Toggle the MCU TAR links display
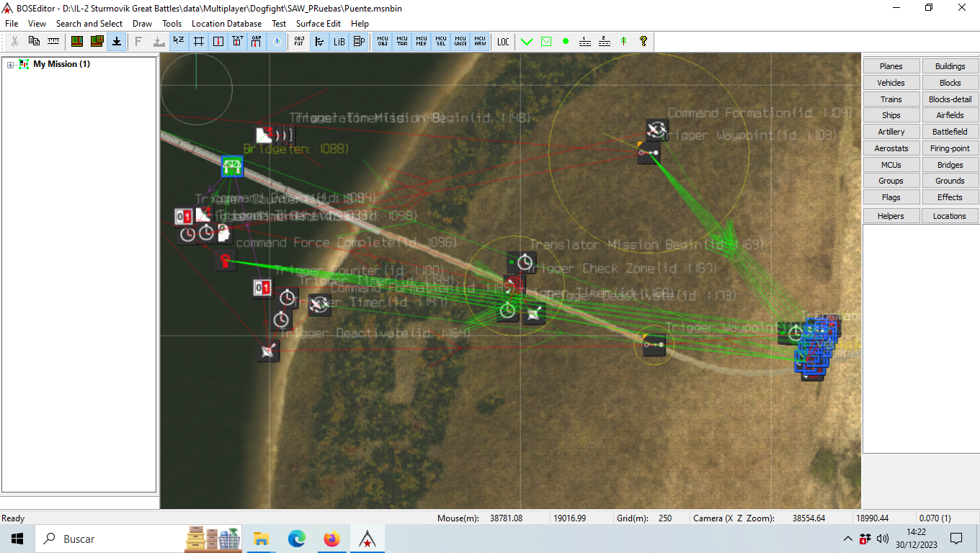Screen dimensions: 980x553 402,42
